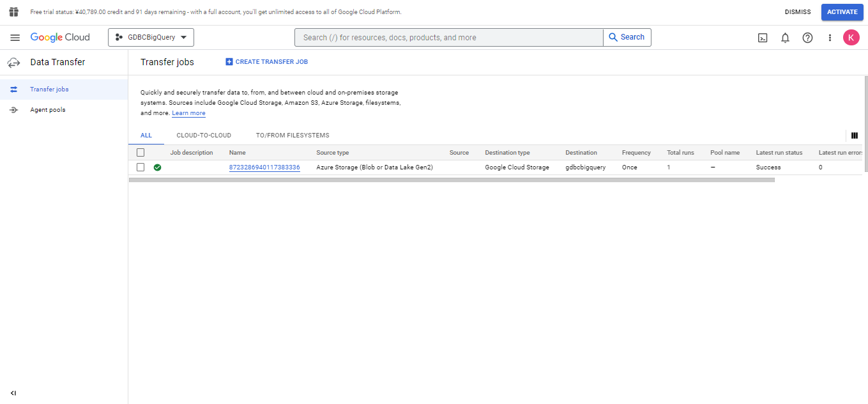This screenshot has height=404, width=868.
Task: Click the user account avatar K
Action: (851, 38)
